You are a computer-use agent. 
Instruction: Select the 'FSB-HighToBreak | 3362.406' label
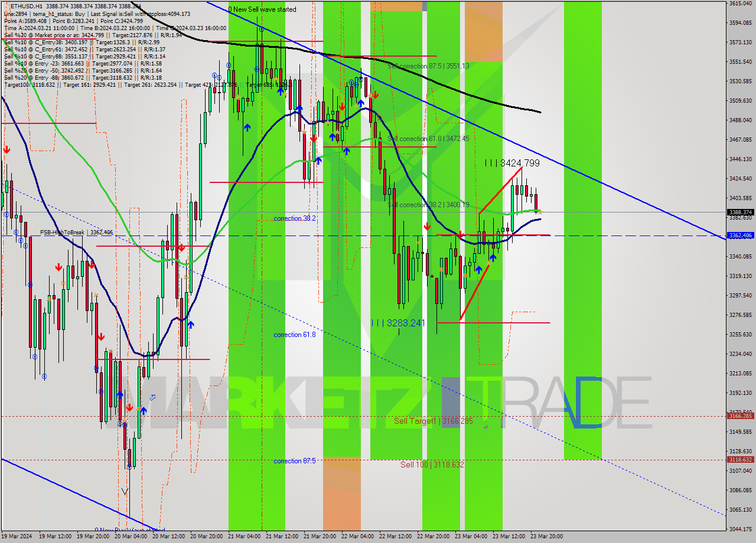(x=76, y=233)
